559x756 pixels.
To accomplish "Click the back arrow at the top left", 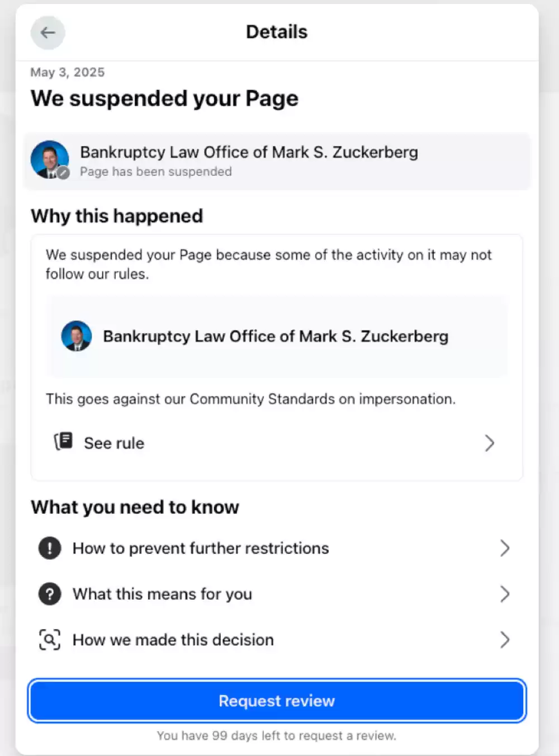I will 48,32.
